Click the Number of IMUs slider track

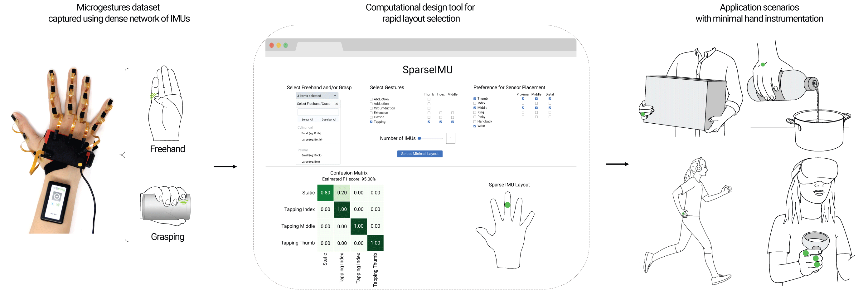431,139
